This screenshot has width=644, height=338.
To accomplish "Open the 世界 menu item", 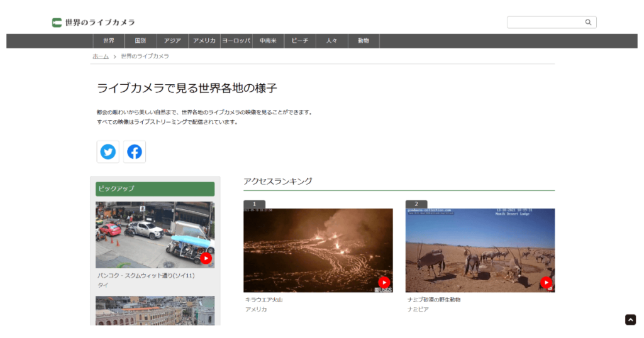I will point(108,41).
